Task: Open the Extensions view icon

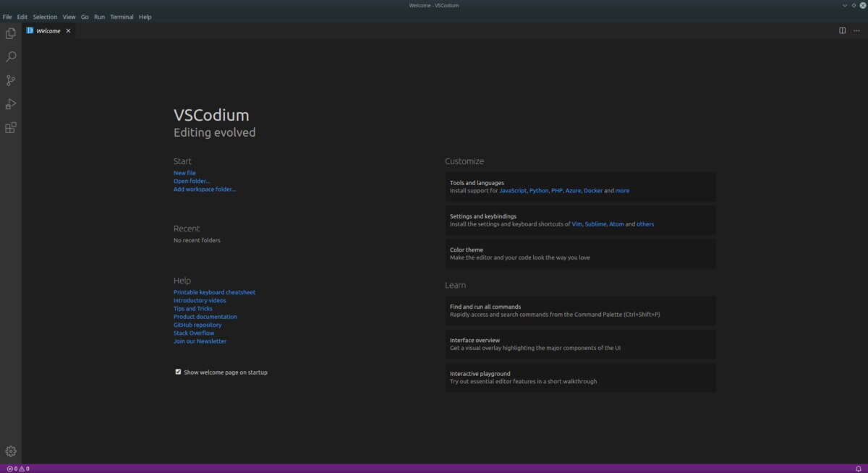Action: point(11,128)
